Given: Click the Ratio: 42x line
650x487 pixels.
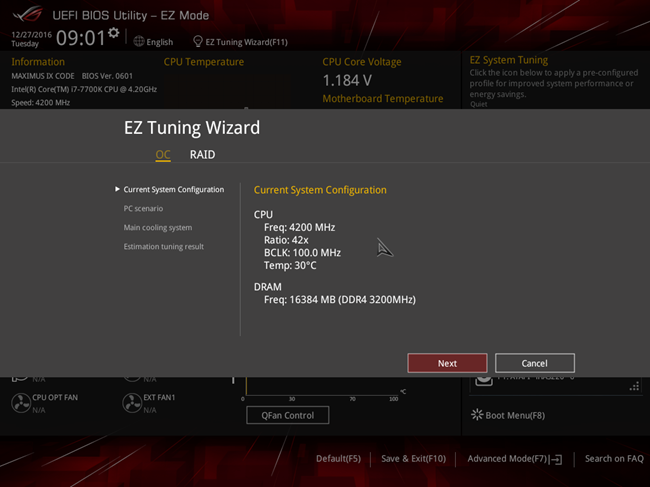Looking at the screenshot, I should [x=286, y=240].
